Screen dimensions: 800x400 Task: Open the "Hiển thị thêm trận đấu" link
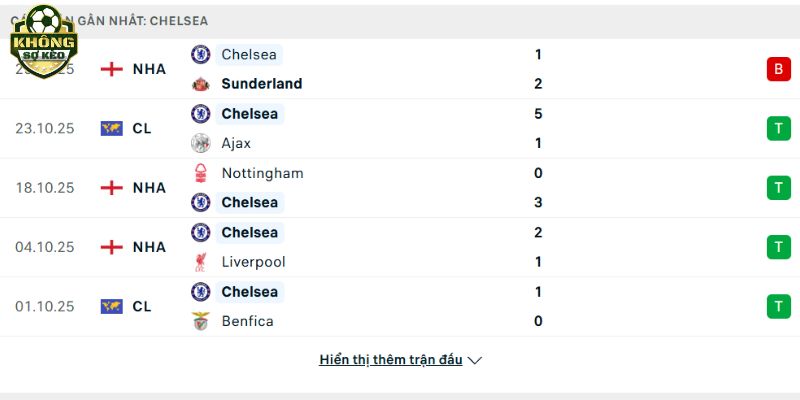click(x=391, y=360)
